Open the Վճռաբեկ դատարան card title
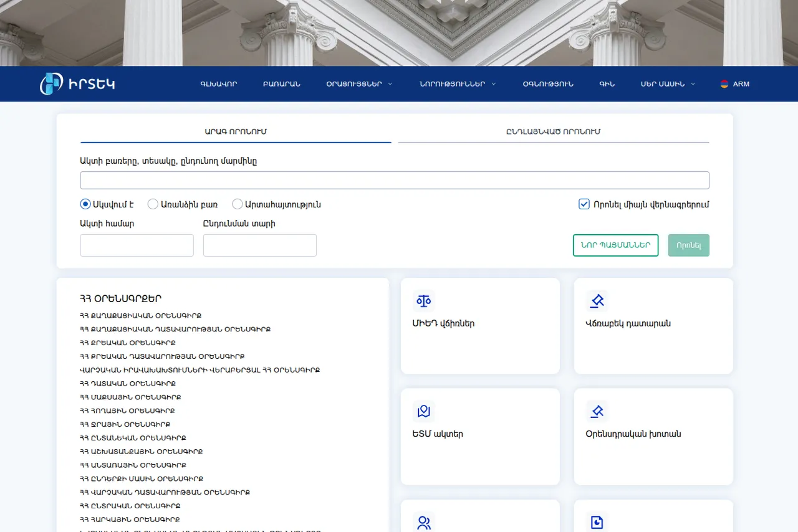This screenshot has height=532, width=798. pos(628,324)
